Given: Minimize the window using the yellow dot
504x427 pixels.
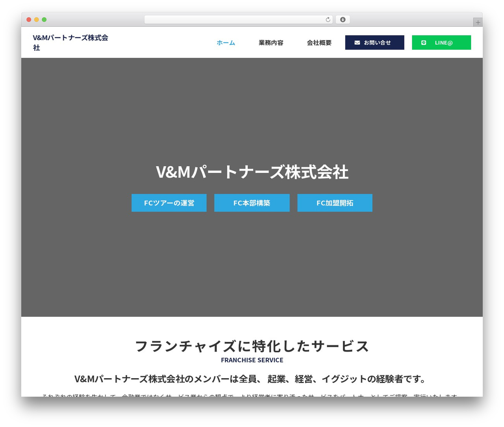Looking at the screenshot, I should click(x=37, y=20).
